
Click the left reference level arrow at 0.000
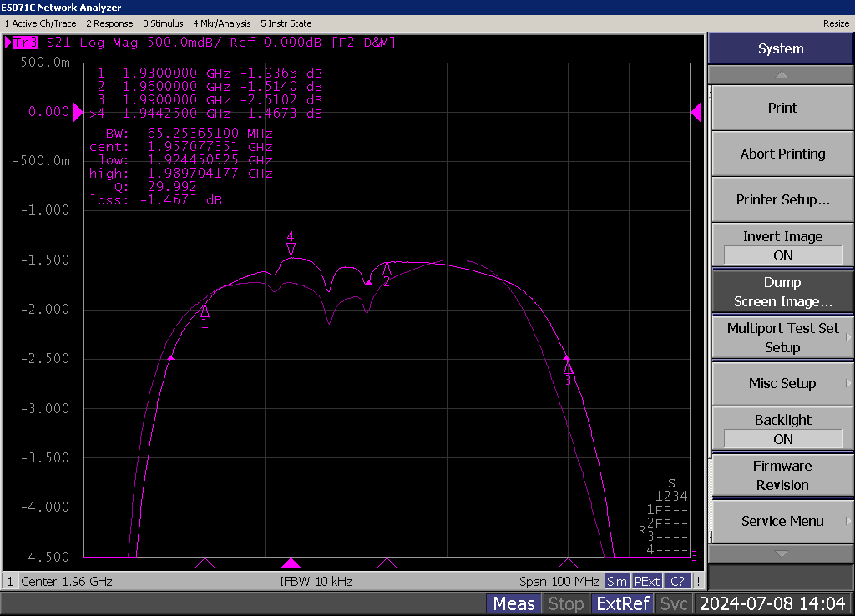[78, 112]
